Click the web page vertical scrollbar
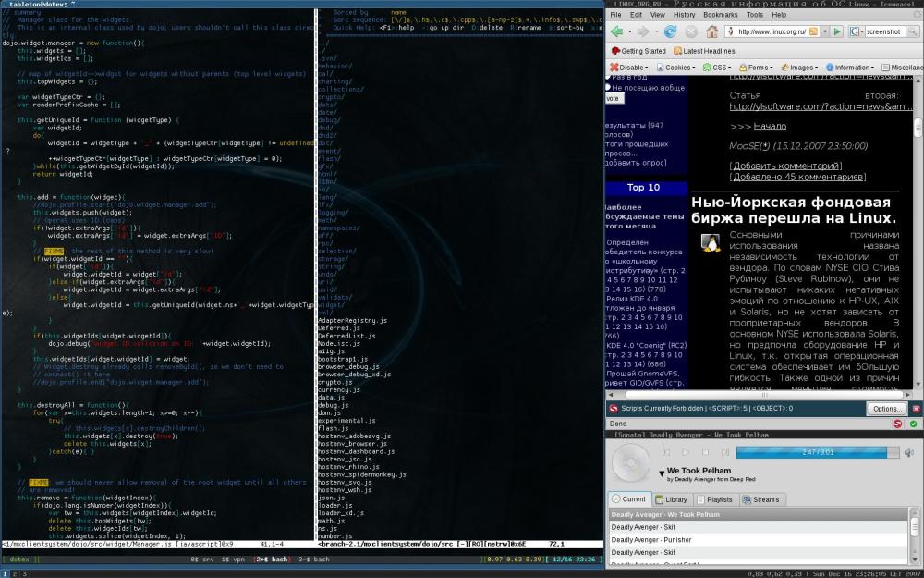Image resolution: width=924 pixels, height=578 pixels. pos(918,230)
